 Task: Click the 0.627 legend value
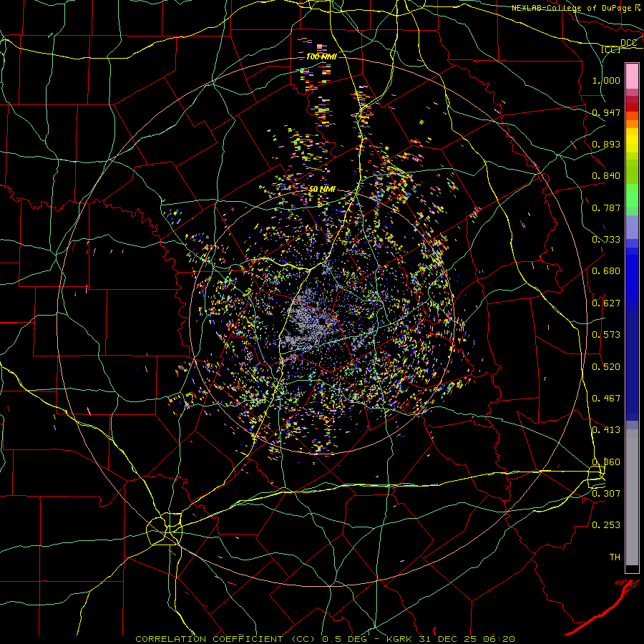[606, 303]
